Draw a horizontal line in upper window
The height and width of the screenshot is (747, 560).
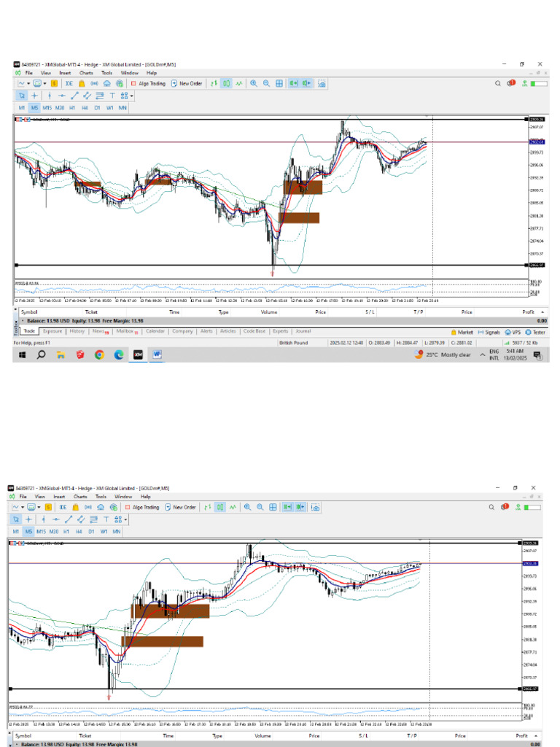(x=62, y=96)
